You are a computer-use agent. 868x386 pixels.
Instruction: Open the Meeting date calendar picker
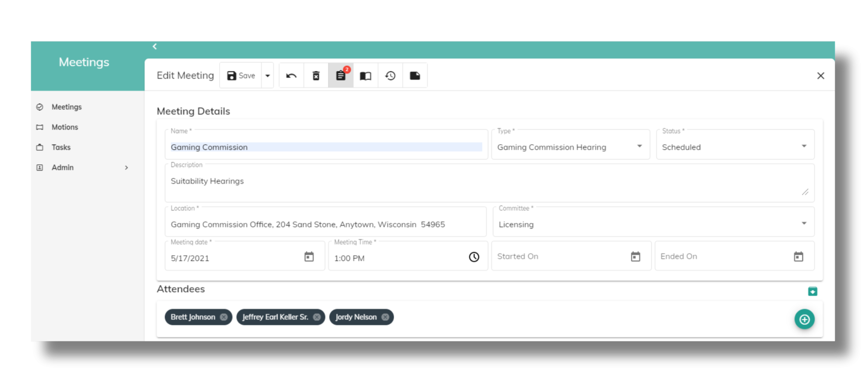click(309, 257)
